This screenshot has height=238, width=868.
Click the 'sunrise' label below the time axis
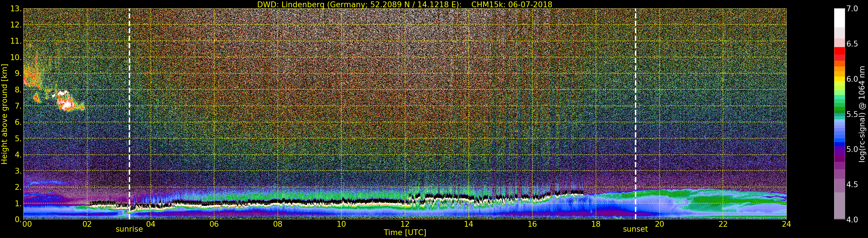click(129, 229)
